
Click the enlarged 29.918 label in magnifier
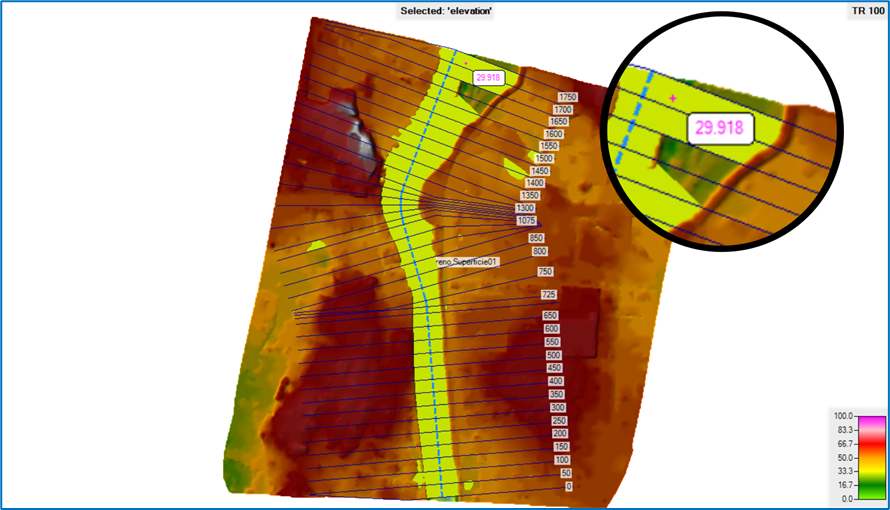click(720, 128)
